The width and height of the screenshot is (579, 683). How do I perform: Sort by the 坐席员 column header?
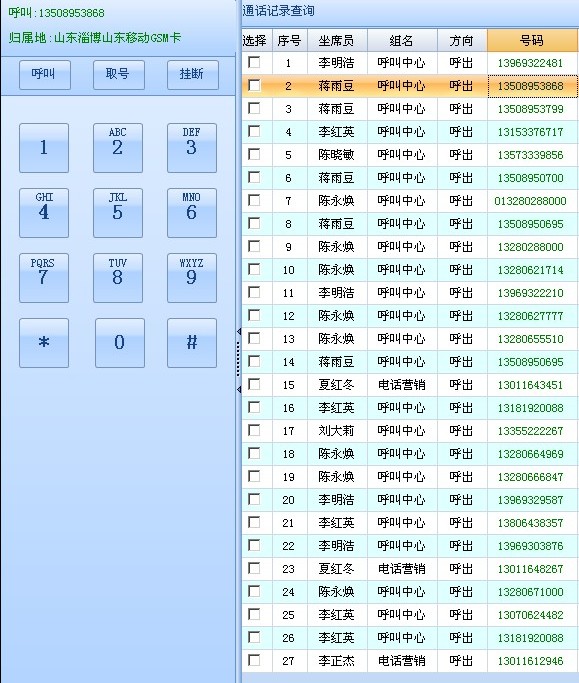pyautogui.click(x=337, y=41)
